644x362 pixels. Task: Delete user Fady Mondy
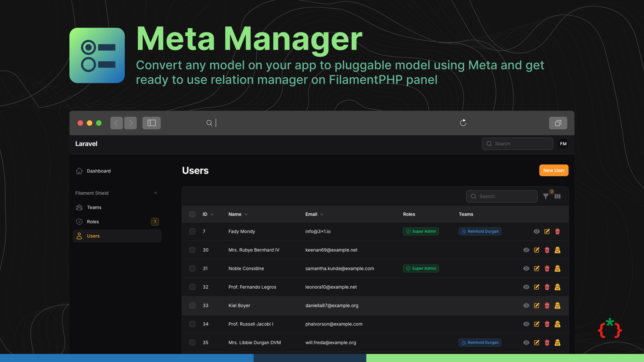[x=557, y=231]
